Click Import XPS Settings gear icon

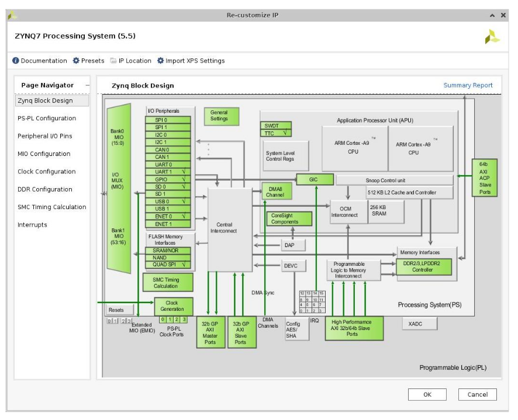(x=161, y=61)
